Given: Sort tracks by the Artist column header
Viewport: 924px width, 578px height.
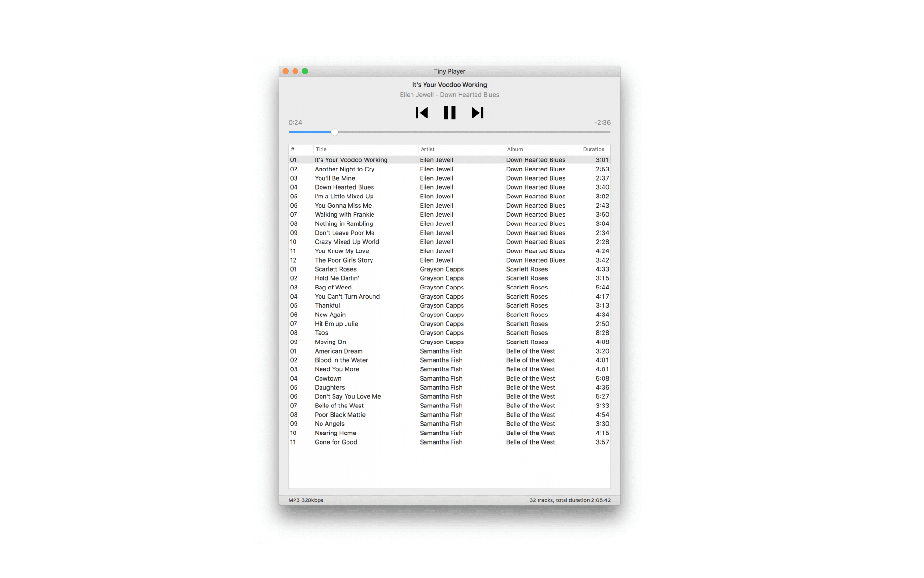Looking at the screenshot, I should point(462,149).
